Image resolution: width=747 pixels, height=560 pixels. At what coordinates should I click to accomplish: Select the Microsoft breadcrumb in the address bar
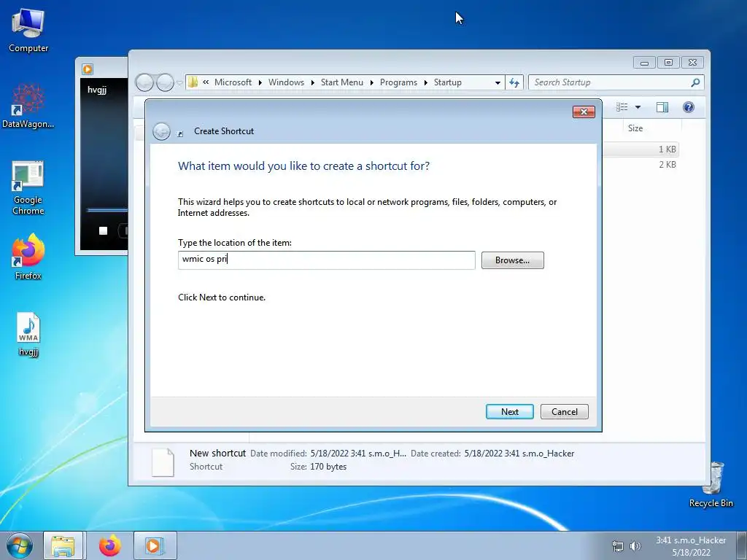233,82
